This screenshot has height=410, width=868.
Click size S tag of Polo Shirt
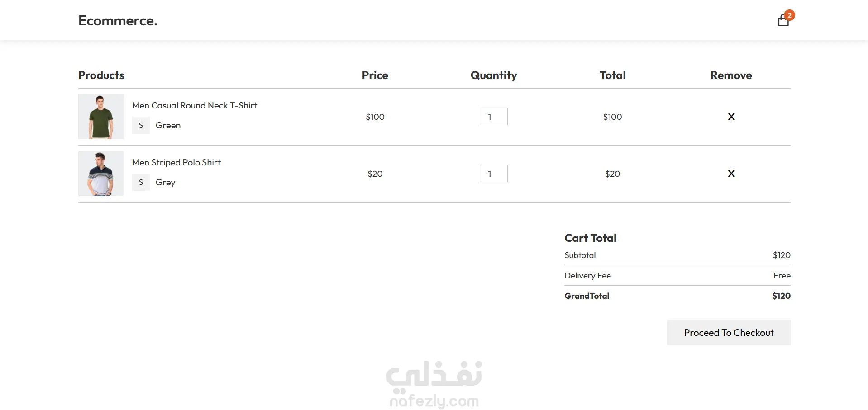click(x=141, y=182)
